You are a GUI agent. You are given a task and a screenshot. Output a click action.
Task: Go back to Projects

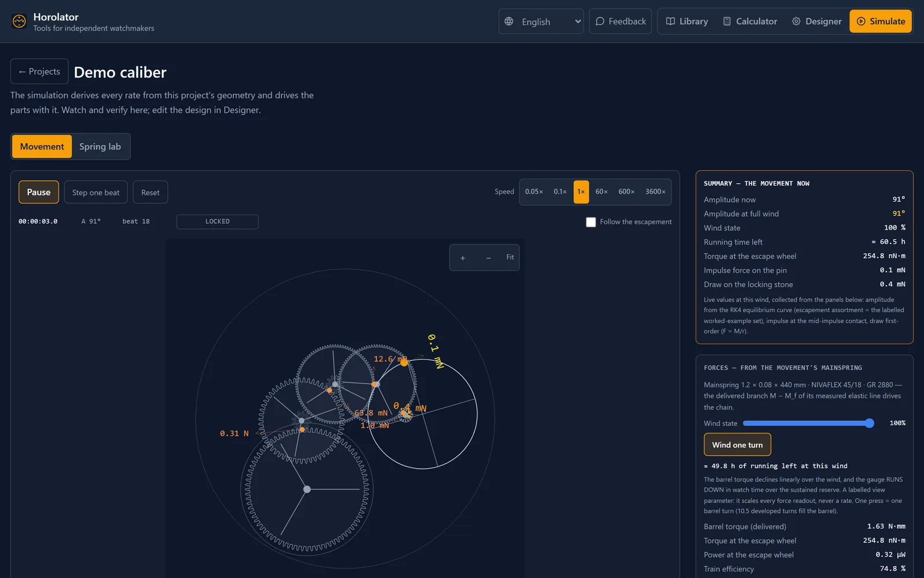39,72
